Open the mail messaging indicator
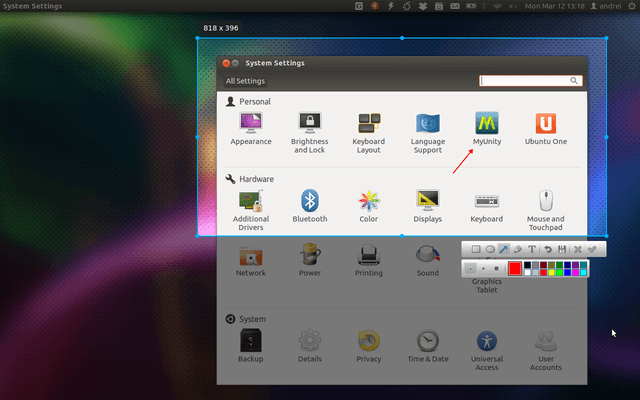The width and height of the screenshot is (640, 400). 455,6
